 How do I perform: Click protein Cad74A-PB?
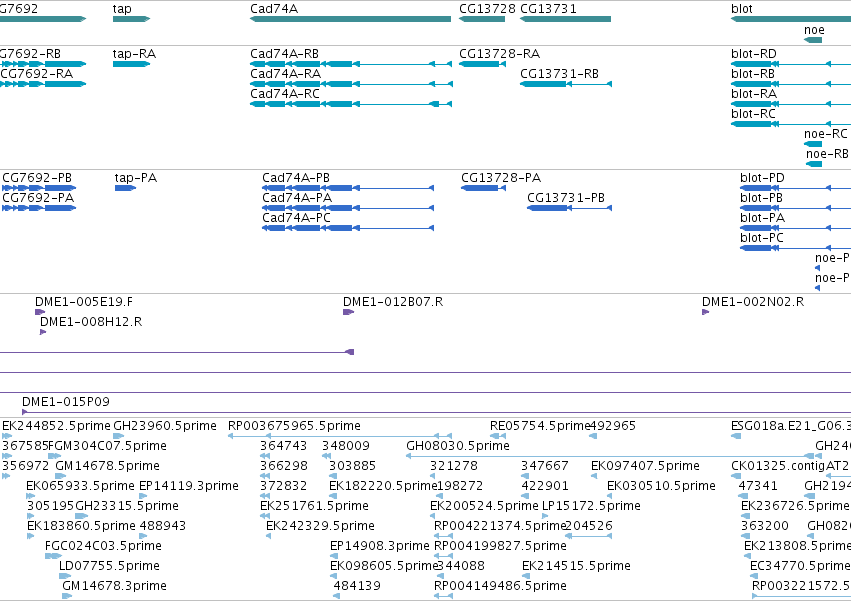[296, 178]
